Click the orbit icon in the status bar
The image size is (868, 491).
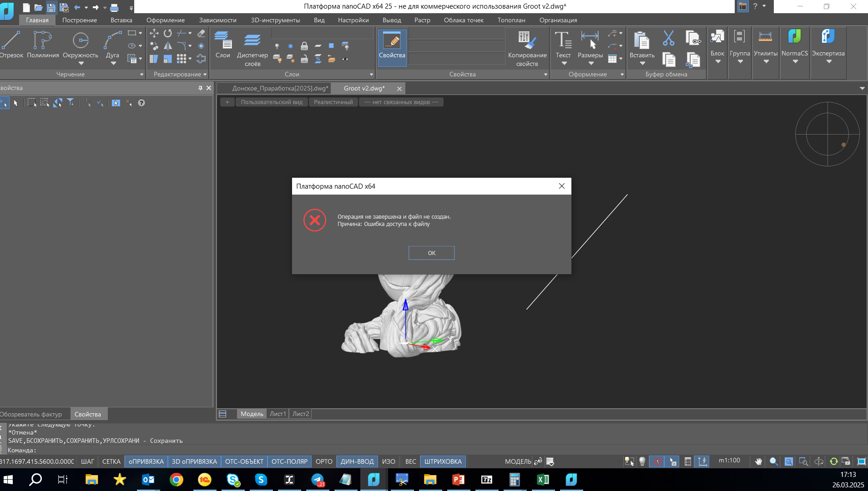(819, 461)
